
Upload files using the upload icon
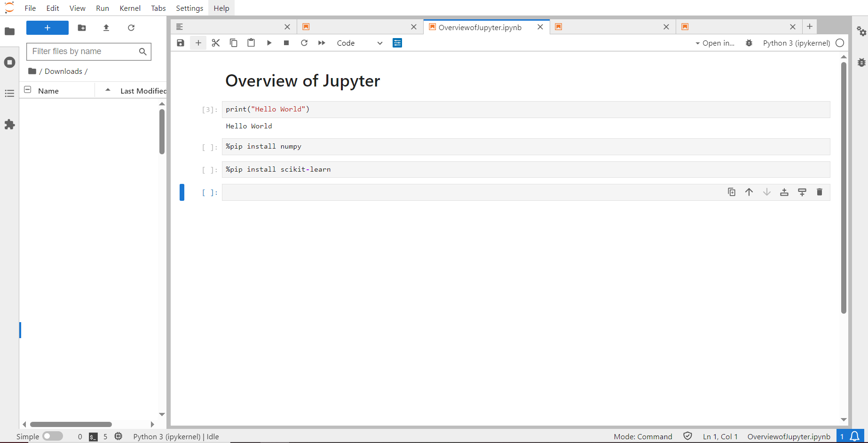[x=106, y=28]
